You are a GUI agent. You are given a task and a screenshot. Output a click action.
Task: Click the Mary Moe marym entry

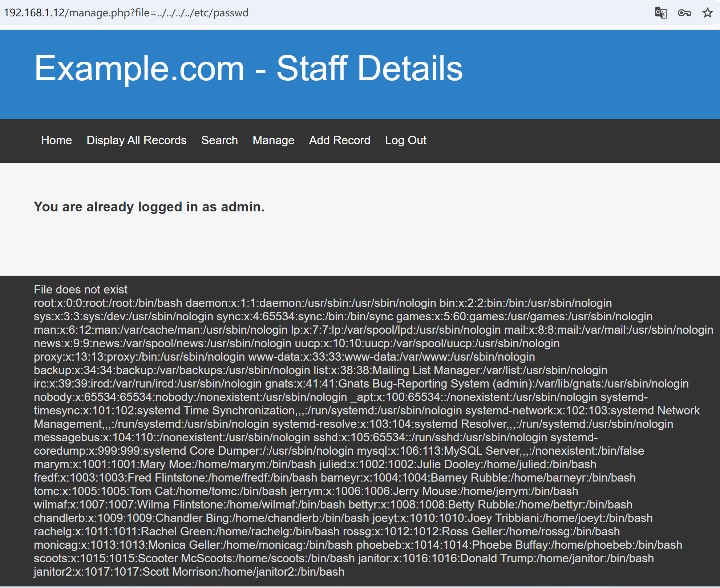[174, 464]
